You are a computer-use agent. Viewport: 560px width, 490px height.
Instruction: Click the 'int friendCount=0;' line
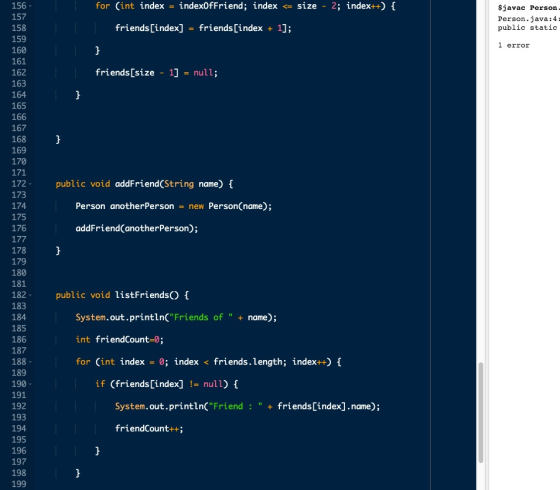[x=120, y=340]
